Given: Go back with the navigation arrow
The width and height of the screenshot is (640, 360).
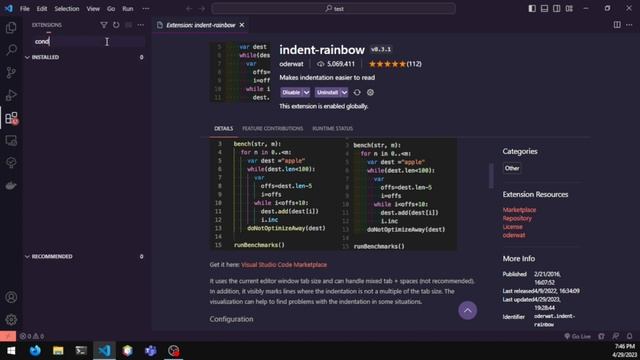Looking at the screenshot, I should (189, 9).
